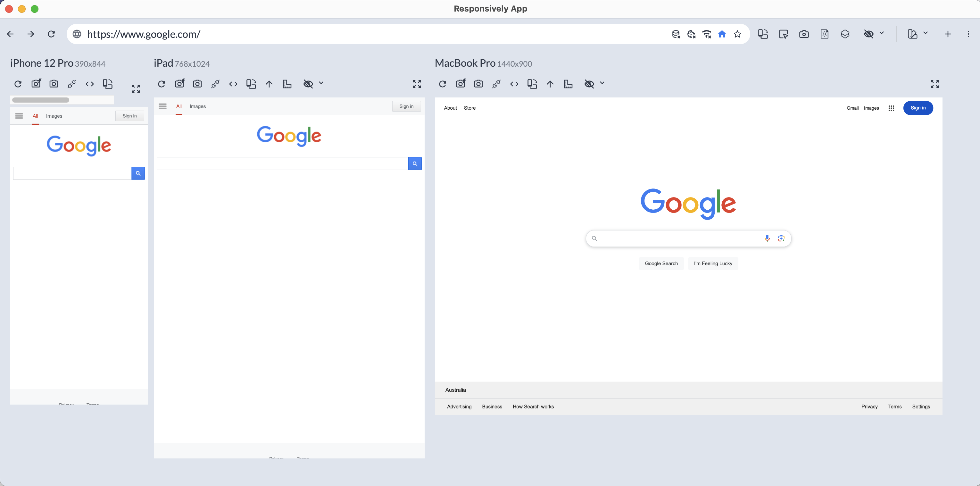Screen dimensions: 980x486
Task: Open hamburger menu in iPhone Google page
Action: click(x=19, y=116)
